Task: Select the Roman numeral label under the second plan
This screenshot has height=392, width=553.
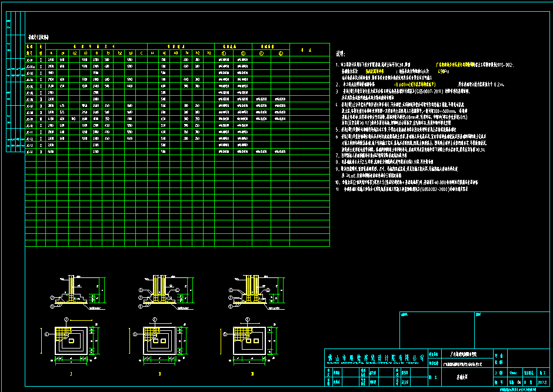Action: pyautogui.click(x=160, y=374)
